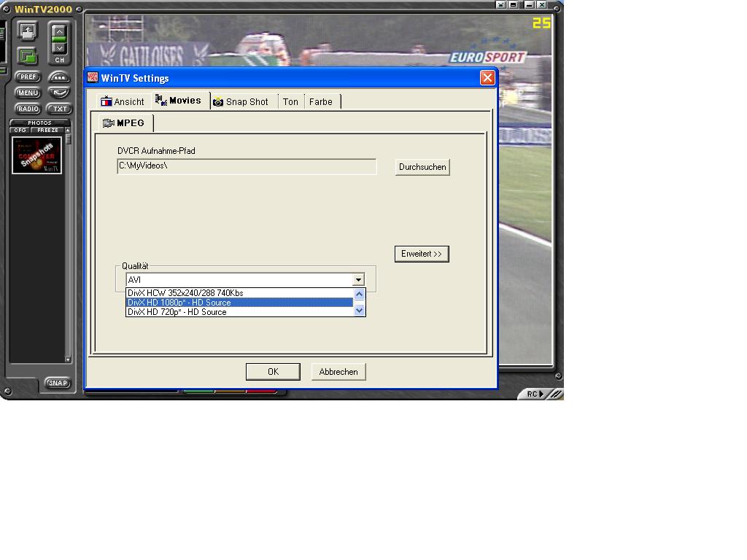Image resolution: width=747 pixels, height=560 pixels.
Task: Click the curved return arrow button
Action: 59,93
